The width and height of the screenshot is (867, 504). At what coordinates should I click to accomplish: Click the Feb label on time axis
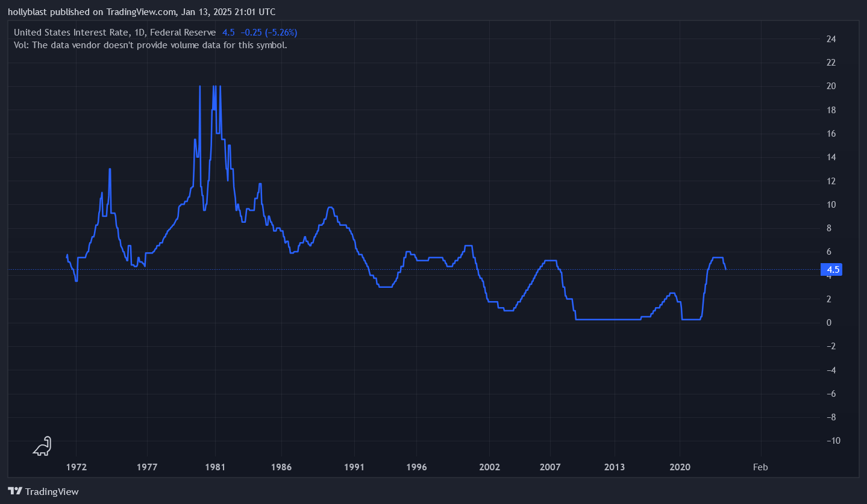click(x=760, y=467)
